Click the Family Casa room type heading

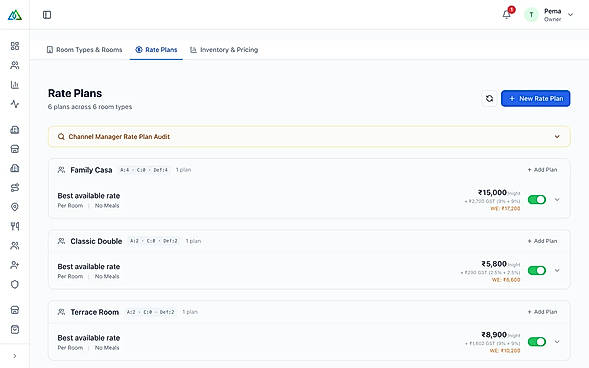coord(91,170)
